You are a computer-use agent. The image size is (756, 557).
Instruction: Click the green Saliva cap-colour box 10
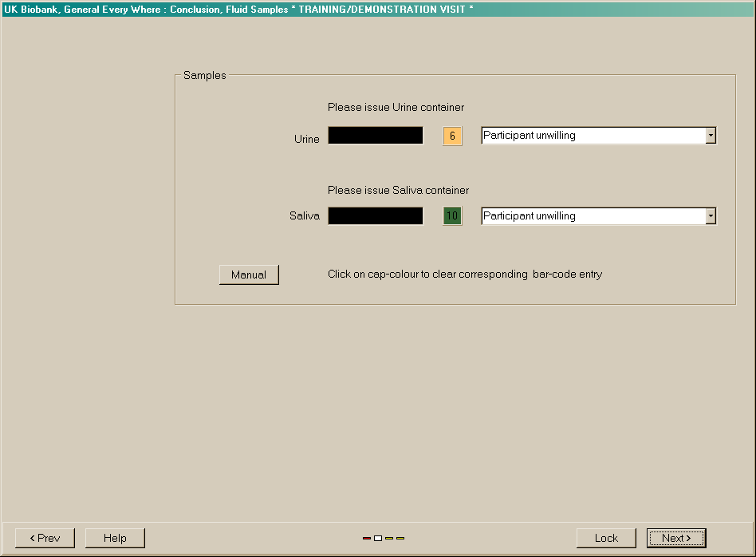[x=452, y=216]
